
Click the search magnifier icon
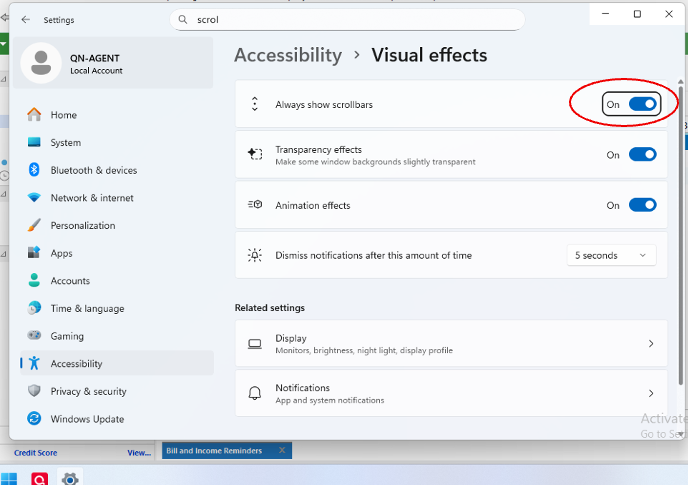[x=182, y=20]
